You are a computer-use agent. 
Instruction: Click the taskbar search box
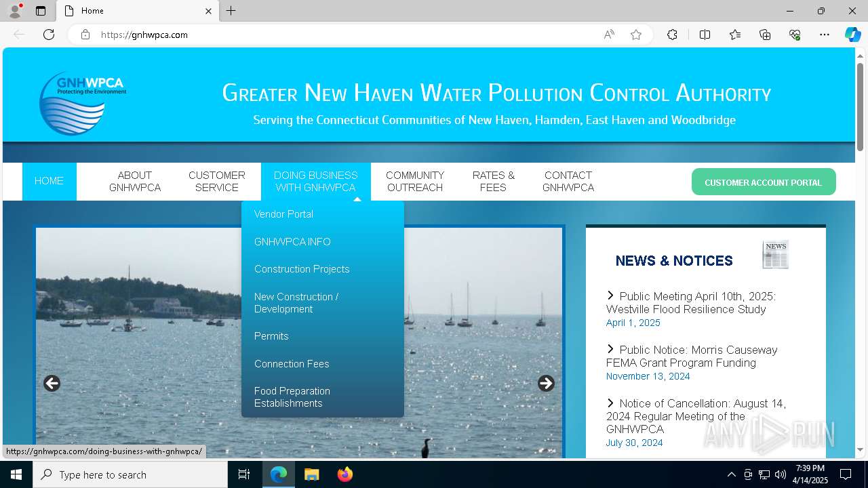click(x=130, y=474)
